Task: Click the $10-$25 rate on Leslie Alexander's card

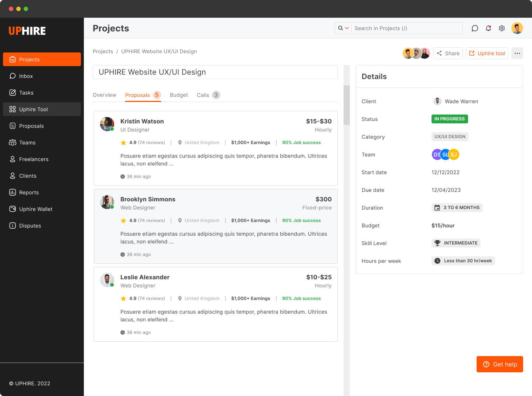Action: coord(319,277)
